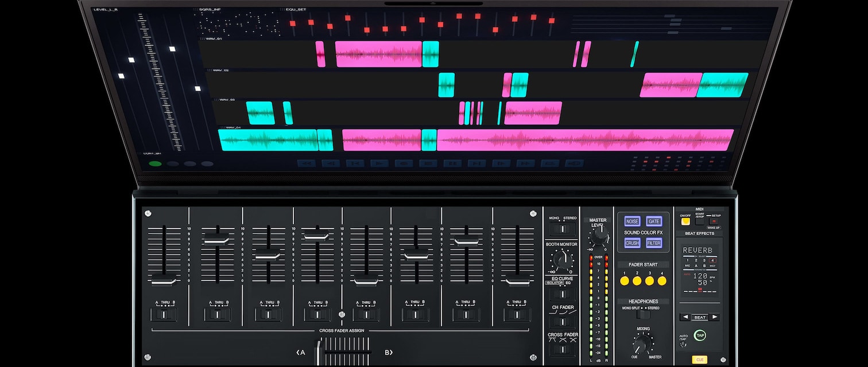Click the first cyan clip on WAV_04 track
Image resolution: width=868 pixels, height=367 pixels.
click(x=268, y=140)
